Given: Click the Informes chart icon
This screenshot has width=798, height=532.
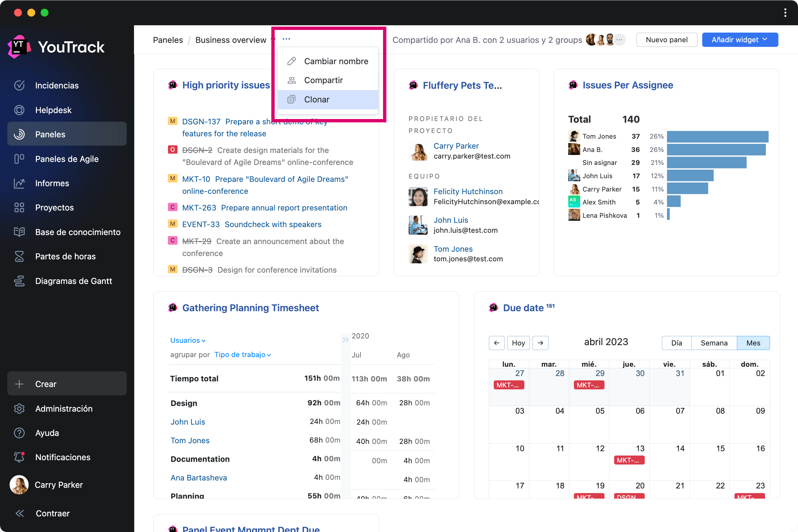Looking at the screenshot, I should [x=19, y=183].
